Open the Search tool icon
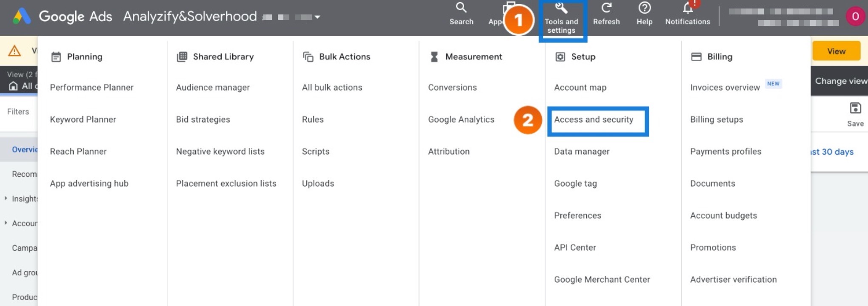This screenshot has width=868, height=306. 461,8
